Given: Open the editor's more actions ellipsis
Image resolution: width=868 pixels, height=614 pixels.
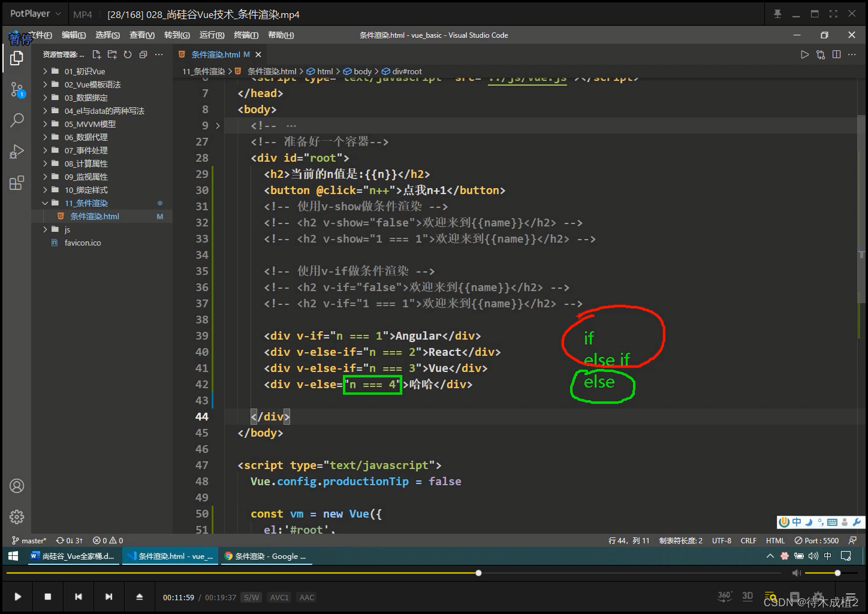Looking at the screenshot, I should [852, 55].
